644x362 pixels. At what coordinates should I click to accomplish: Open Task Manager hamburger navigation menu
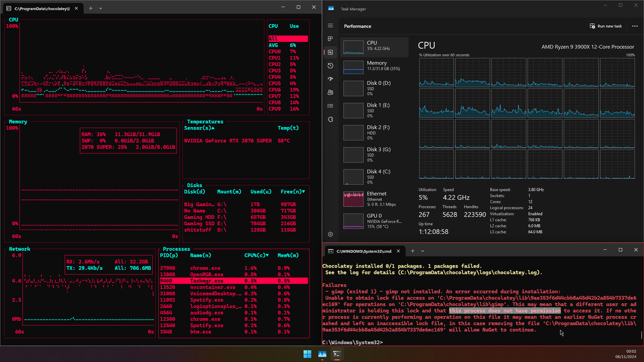tap(331, 26)
